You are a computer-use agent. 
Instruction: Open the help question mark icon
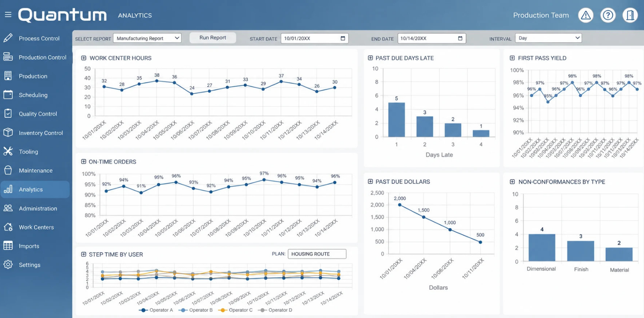pyautogui.click(x=608, y=15)
